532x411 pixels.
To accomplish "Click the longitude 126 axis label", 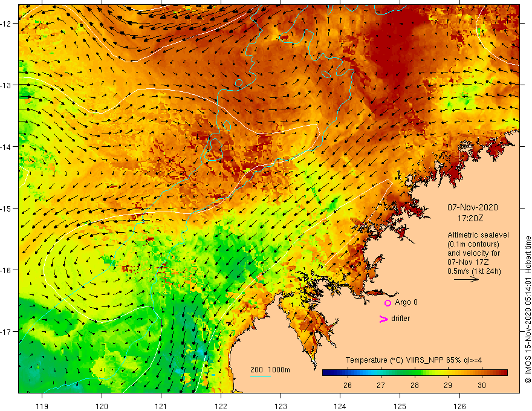I will pyautogui.click(x=459, y=406).
